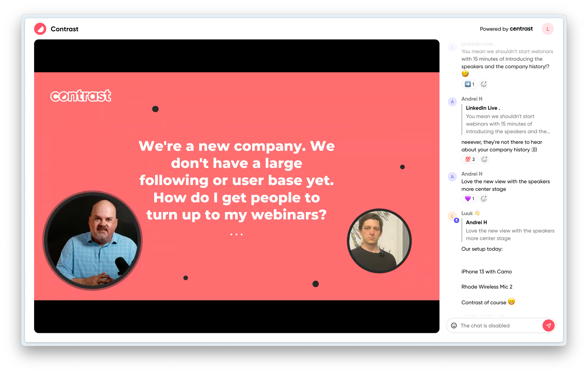The image size is (588, 374).
Task: Click the chat input field
Action: [x=498, y=325]
